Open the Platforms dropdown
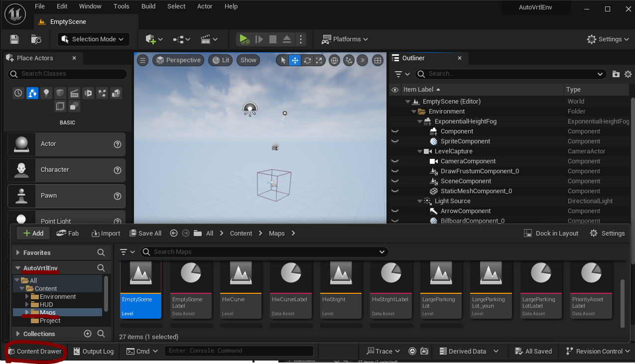This screenshot has height=364, width=635. (345, 39)
